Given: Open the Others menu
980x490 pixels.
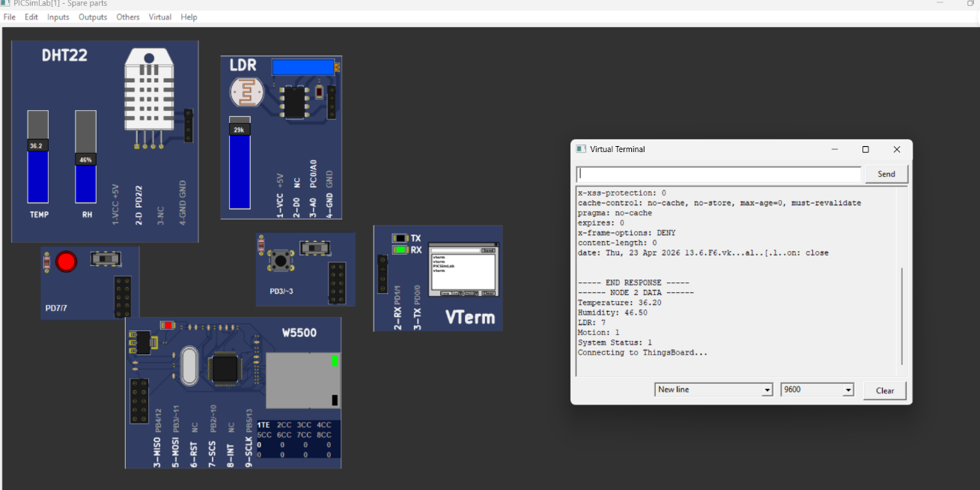Looking at the screenshot, I should tap(128, 17).
